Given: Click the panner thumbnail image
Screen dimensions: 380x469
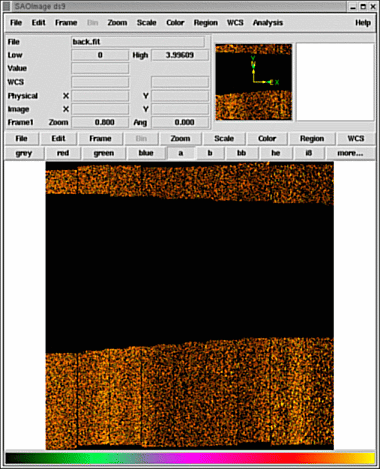Looking at the screenshot, I should pyautogui.click(x=254, y=82).
